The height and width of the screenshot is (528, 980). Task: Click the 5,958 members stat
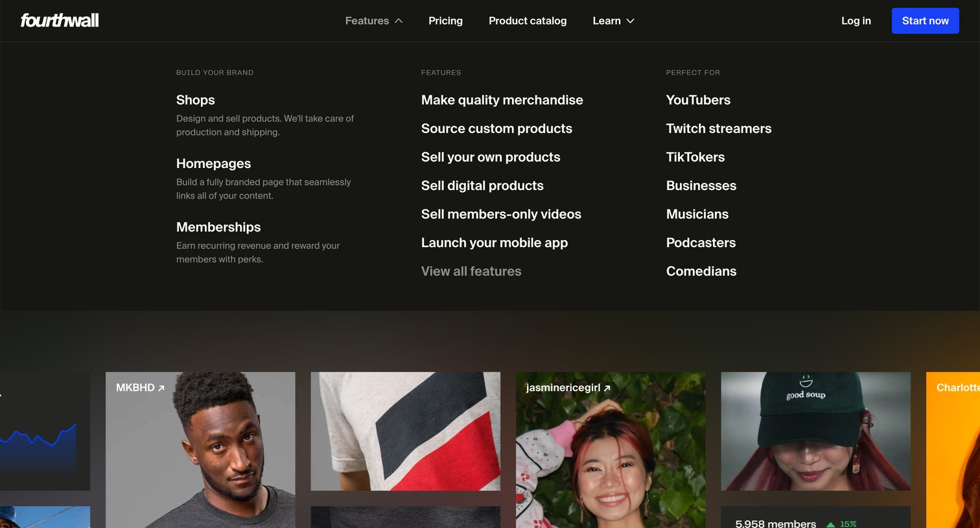(775, 523)
